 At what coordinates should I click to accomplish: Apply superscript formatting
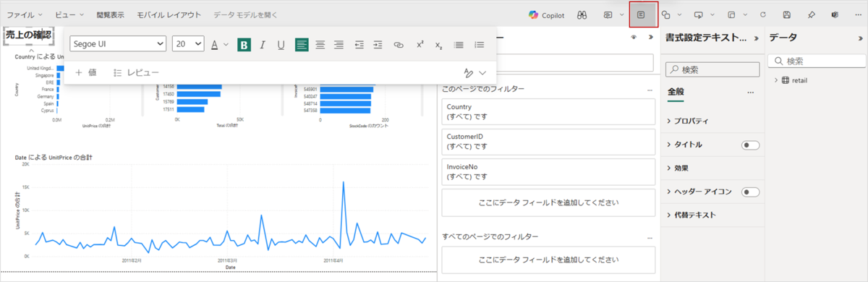pyautogui.click(x=420, y=45)
